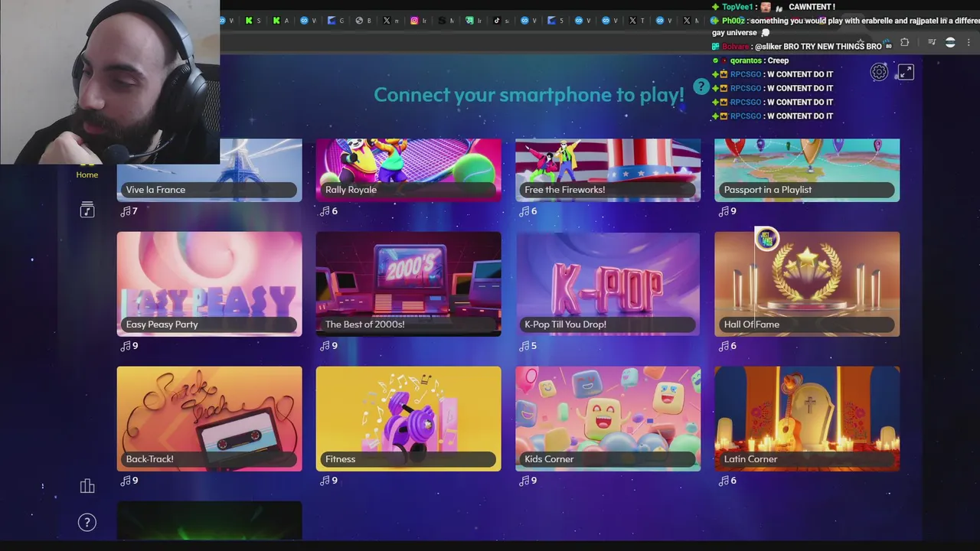Open the Free the Fireworks! playlist

(608, 170)
